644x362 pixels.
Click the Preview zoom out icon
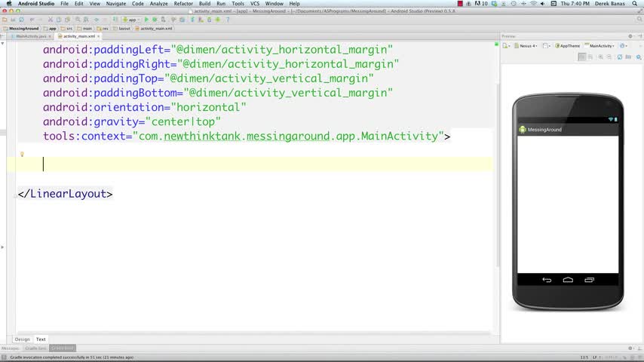[x=609, y=57]
